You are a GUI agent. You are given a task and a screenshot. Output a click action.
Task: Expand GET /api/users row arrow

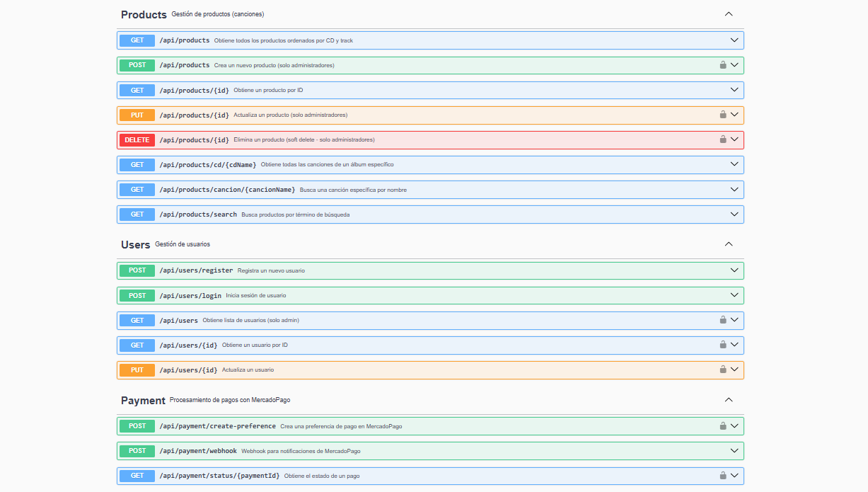click(x=734, y=320)
